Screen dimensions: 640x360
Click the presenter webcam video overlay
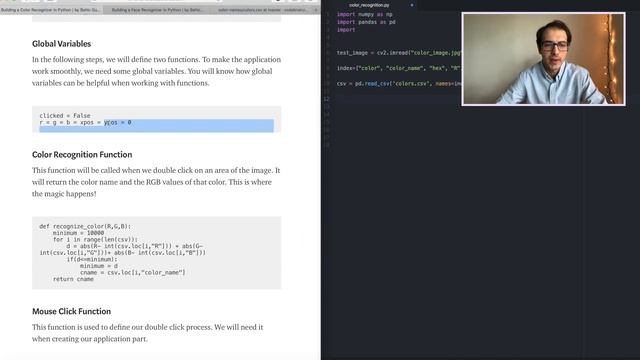point(543,59)
